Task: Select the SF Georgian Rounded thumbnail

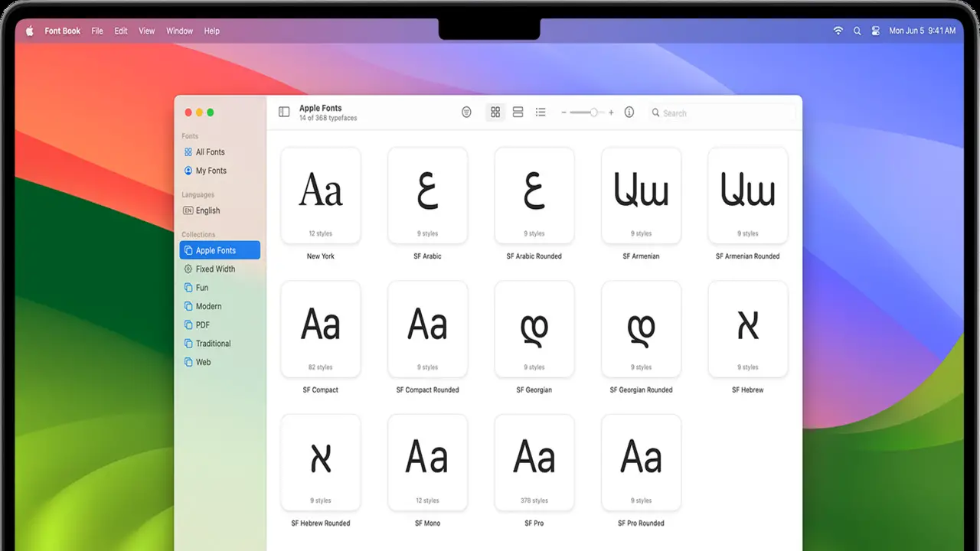Action: click(641, 329)
